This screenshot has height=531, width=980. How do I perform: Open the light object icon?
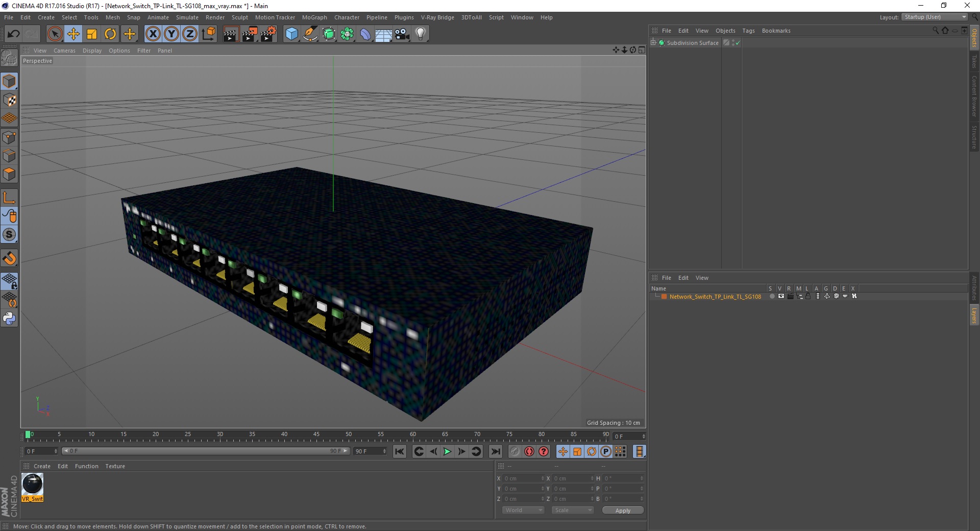421,34
